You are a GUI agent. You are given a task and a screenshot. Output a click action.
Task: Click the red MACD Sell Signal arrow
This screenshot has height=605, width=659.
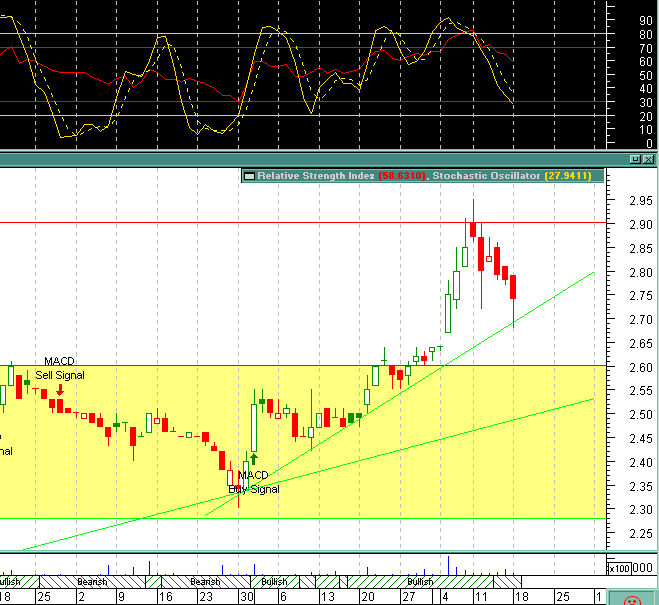59,391
